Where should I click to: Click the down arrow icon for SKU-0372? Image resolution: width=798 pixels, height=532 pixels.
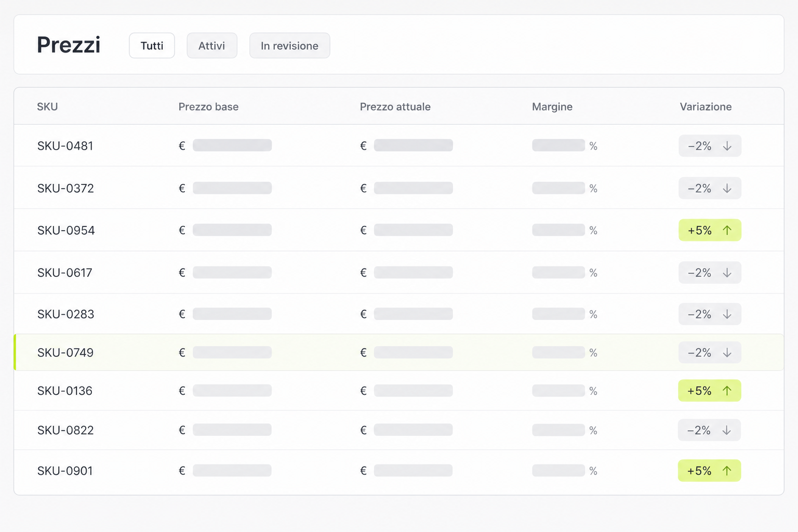click(727, 188)
